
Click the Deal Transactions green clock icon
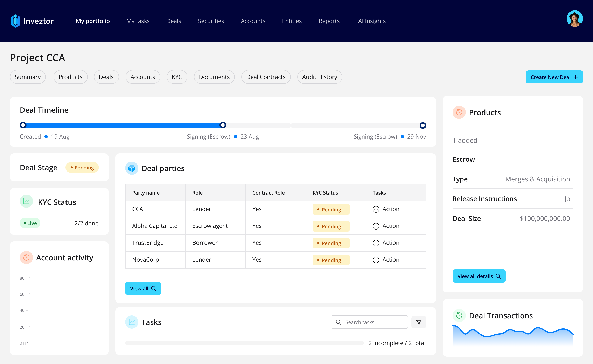tap(459, 315)
